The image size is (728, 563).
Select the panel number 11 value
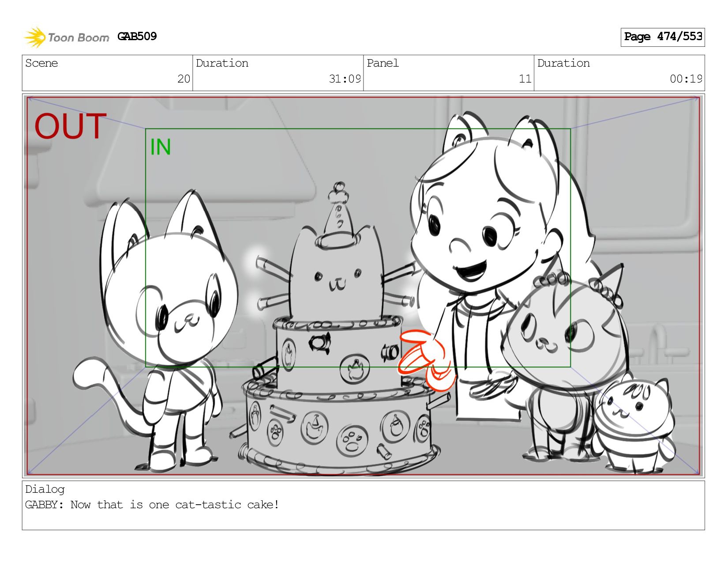click(x=525, y=79)
